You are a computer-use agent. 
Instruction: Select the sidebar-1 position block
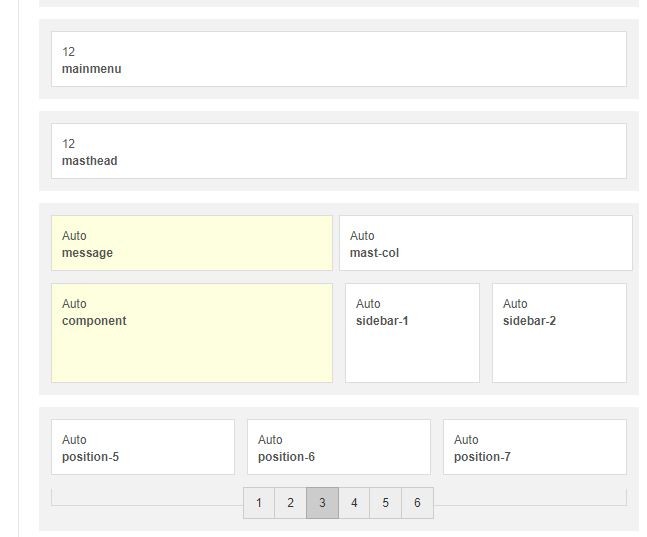412,333
